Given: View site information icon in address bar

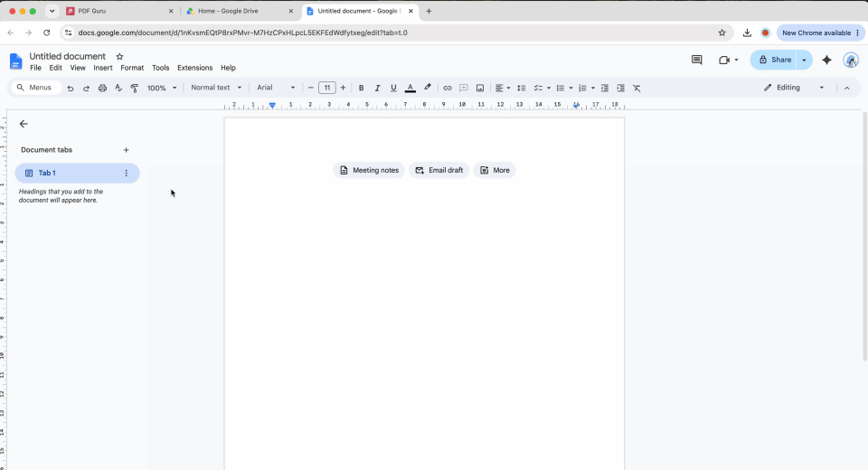Looking at the screenshot, I should [68, 33].
